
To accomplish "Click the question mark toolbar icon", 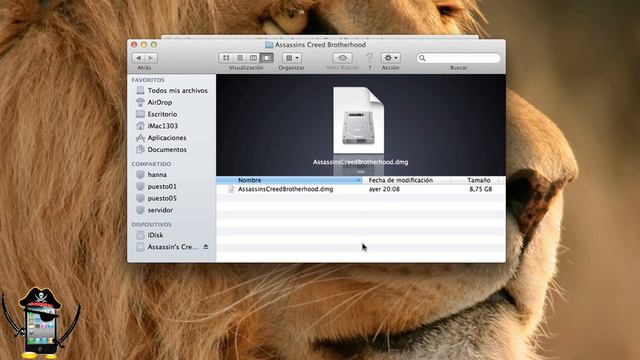I will [x=369, y=58].
